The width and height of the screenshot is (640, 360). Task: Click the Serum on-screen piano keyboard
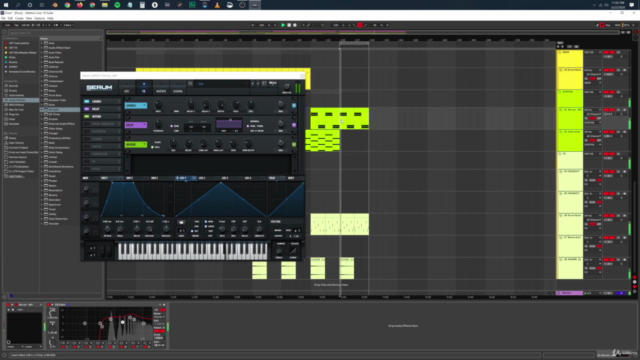pyautogui.click(x=193, y=251)
